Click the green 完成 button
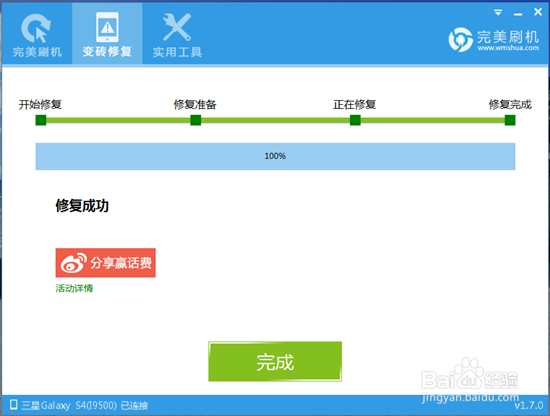The width and height of the screenshot is (550, 416). coord(275,362)
